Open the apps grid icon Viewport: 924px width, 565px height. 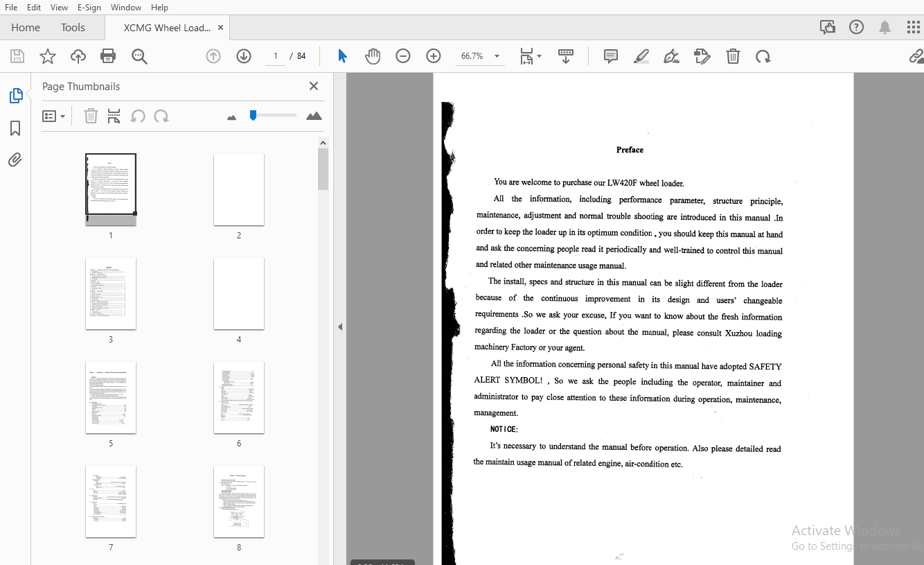[x=914, y=27]
